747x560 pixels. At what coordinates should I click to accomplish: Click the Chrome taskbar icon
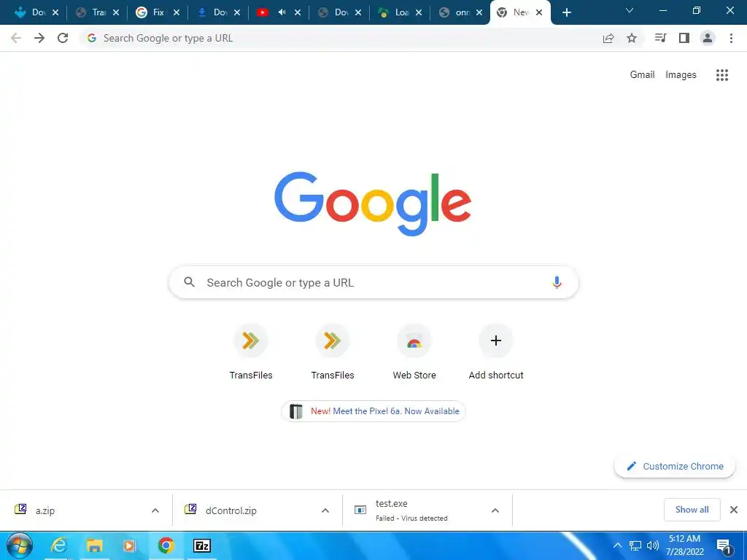pos(166,545)
